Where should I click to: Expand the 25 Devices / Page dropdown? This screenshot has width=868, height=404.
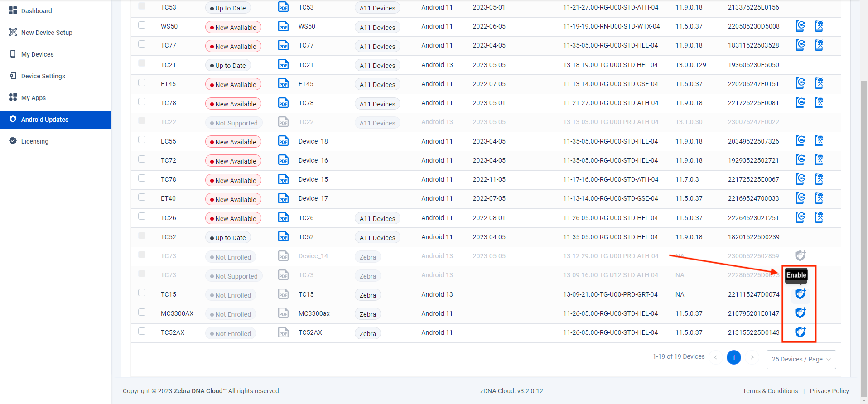click(801, 359)
